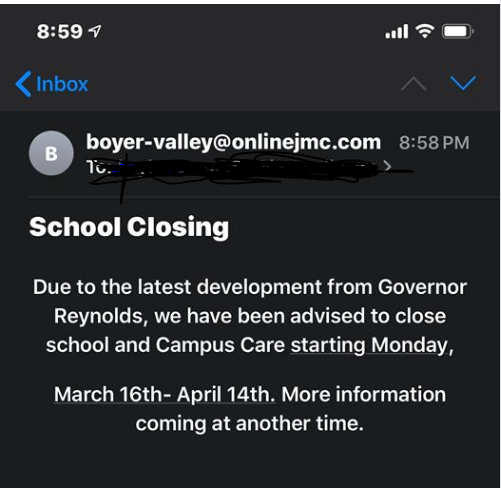Tap the March 16th- April 14th date link
This screenshot has width=501, height=488.
pyautogui.click(x=165, y=395)
